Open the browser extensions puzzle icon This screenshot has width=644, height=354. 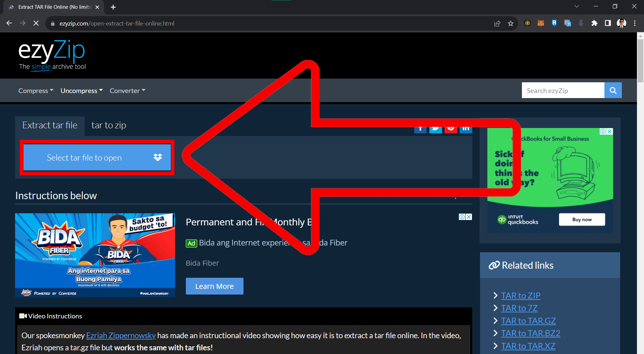[594, 23]
